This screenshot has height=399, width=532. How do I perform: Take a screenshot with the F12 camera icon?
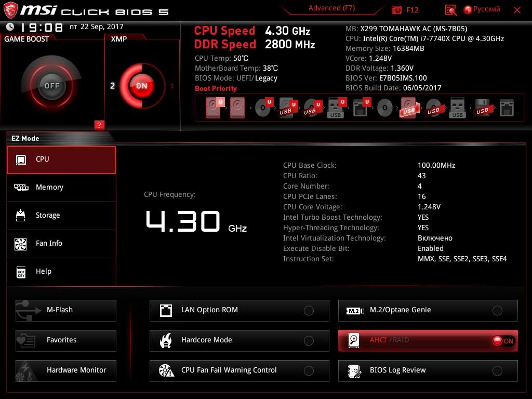396,10
